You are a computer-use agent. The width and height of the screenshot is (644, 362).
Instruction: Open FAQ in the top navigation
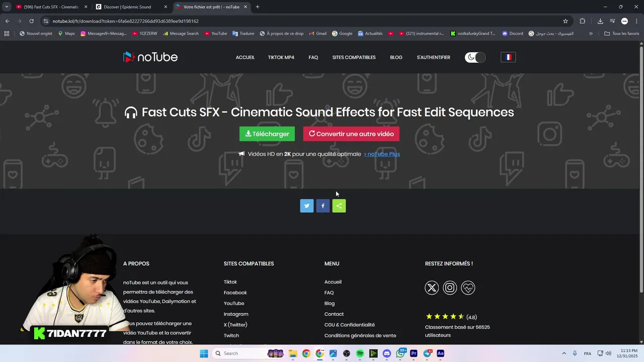coord(313,57)
